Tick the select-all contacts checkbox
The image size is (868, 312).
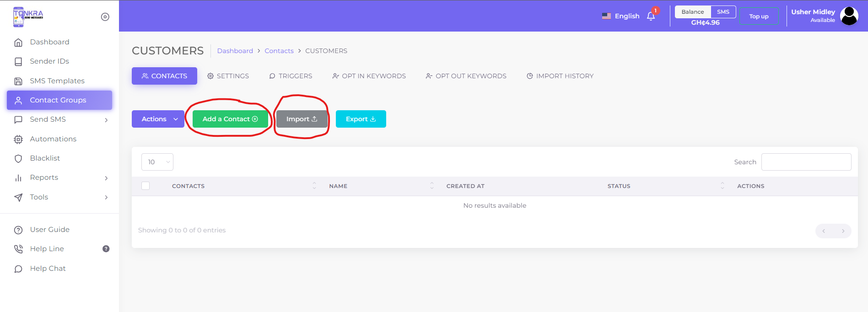(x=146, y=186)
